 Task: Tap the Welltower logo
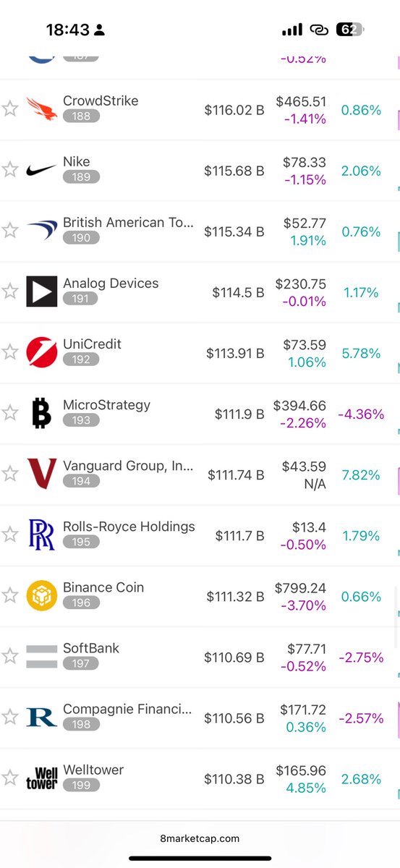pos(41,778)
